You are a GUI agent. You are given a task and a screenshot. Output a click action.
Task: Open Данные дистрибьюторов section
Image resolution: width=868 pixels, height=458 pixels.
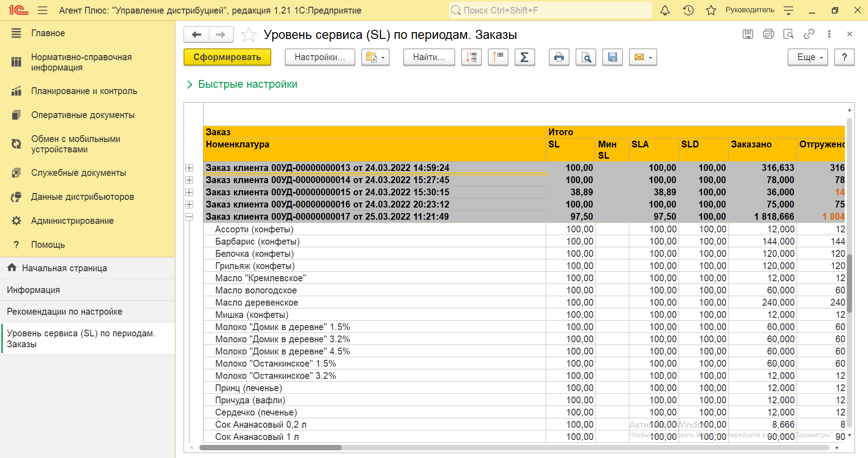click(87, 197)
